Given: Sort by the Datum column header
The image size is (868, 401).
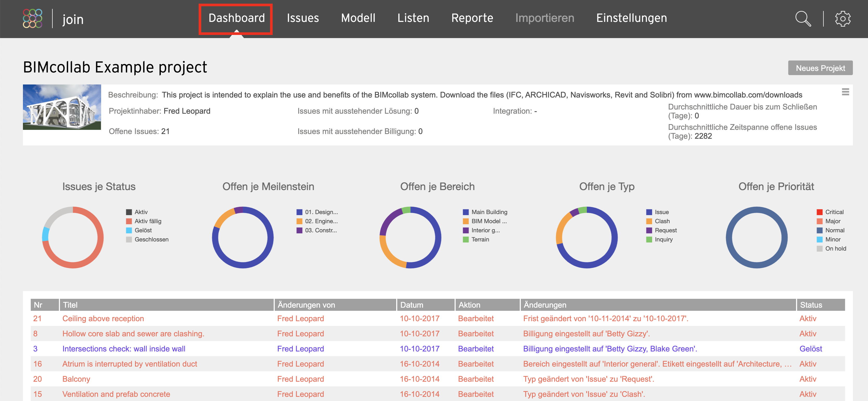Looking at the screenshot, I should pos(426,305).
